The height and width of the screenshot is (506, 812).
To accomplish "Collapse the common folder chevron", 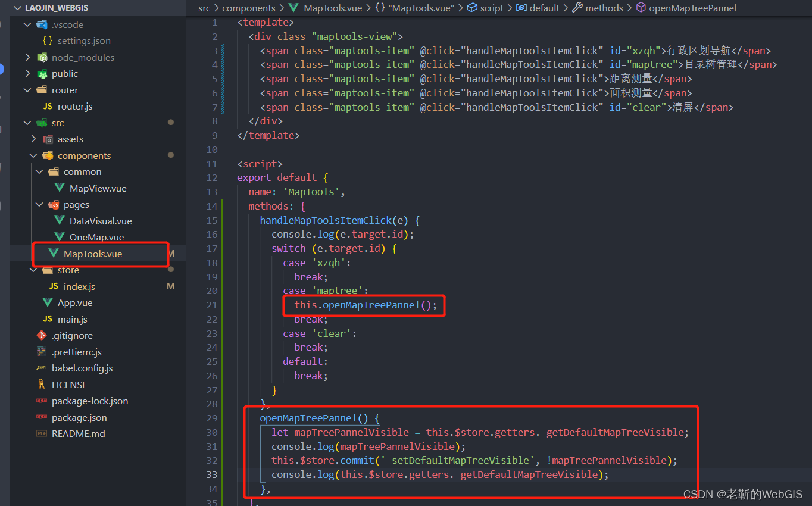I will pyautogui.click(x=39, y=172).
